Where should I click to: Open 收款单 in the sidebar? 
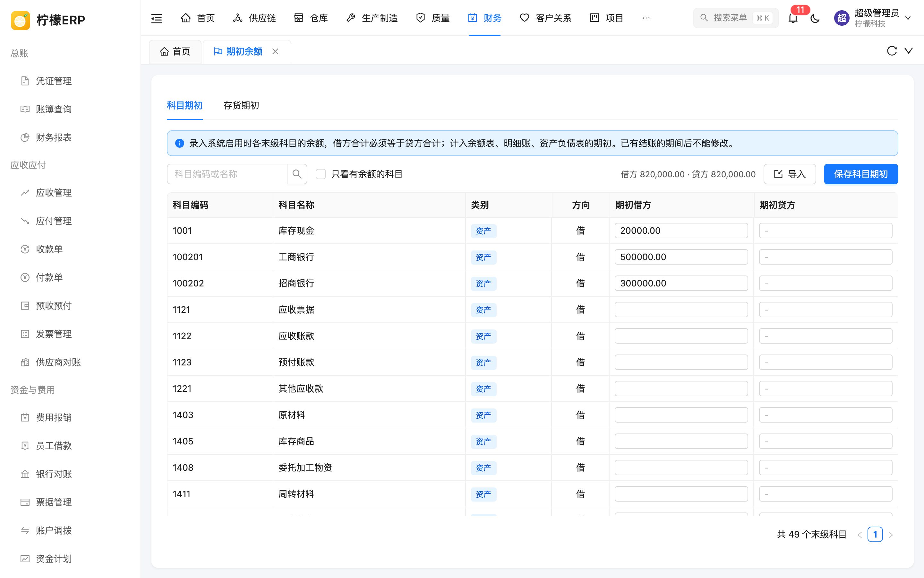click(49, 249)
